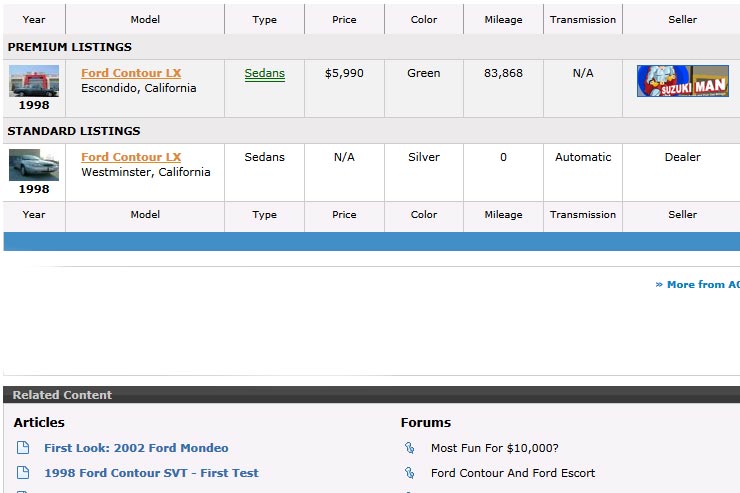
Task: Click the Suzuki Man seller logo
Action: pos(682,81)
